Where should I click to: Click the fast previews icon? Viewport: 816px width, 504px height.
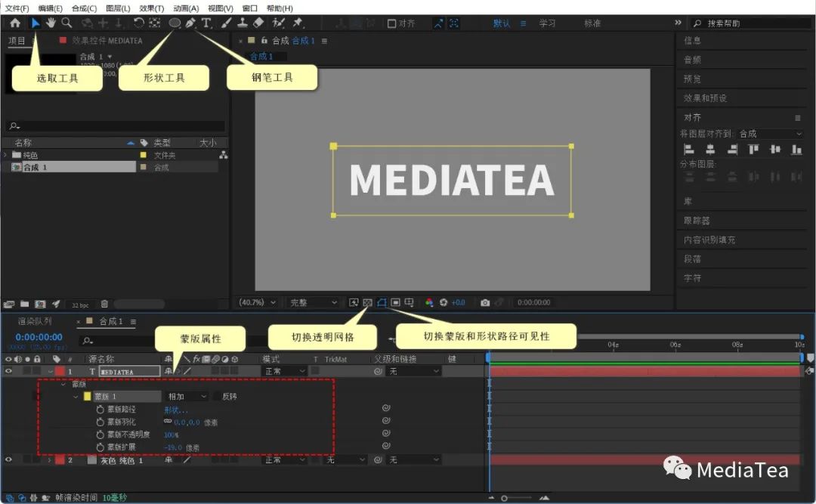(x=354, y=302)
